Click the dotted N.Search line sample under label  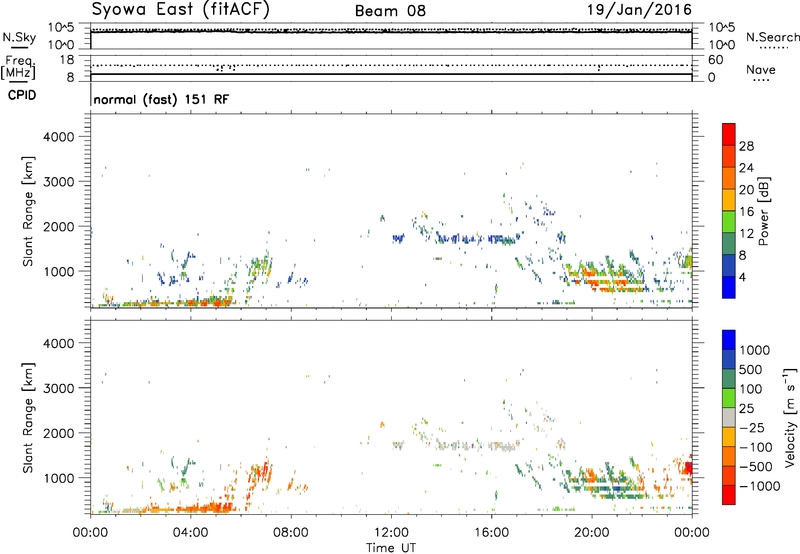pyautogui.click(x=772, y=48)
